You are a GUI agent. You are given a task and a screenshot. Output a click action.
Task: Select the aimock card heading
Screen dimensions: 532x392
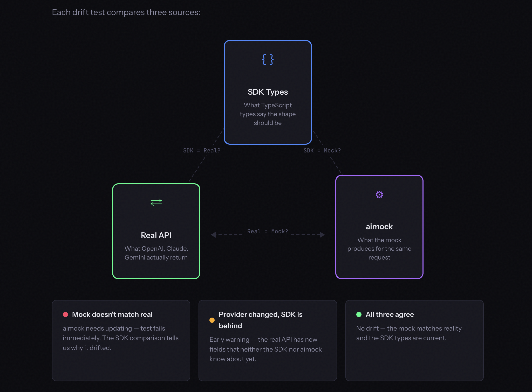point(379,227)
